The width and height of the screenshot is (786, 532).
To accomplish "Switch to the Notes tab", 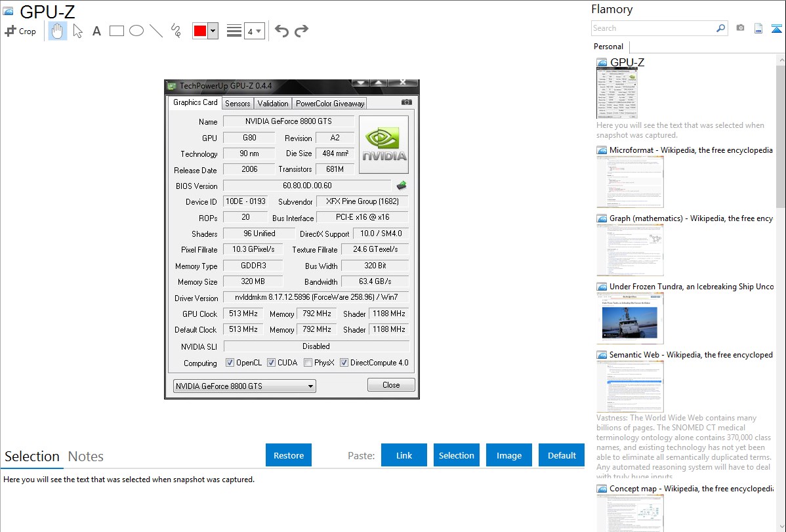I will pos(86,457).
